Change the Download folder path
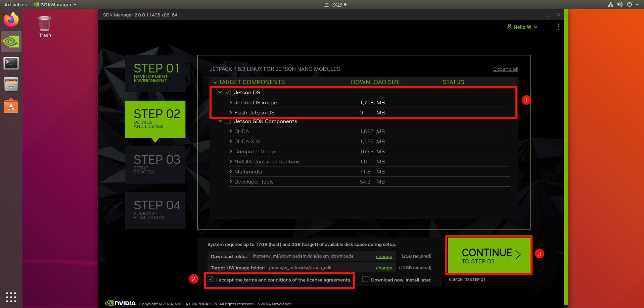This screenshot has width=644, height=308. (384, 257)
